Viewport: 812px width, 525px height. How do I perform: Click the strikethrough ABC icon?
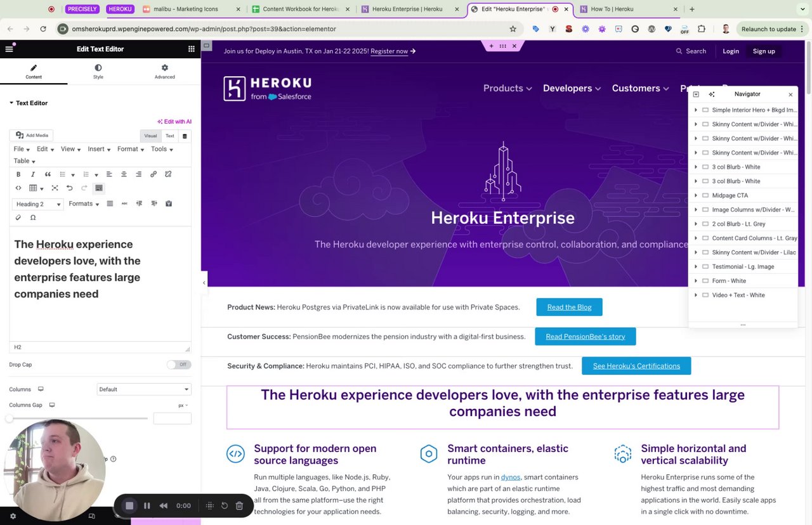[124, 204]
